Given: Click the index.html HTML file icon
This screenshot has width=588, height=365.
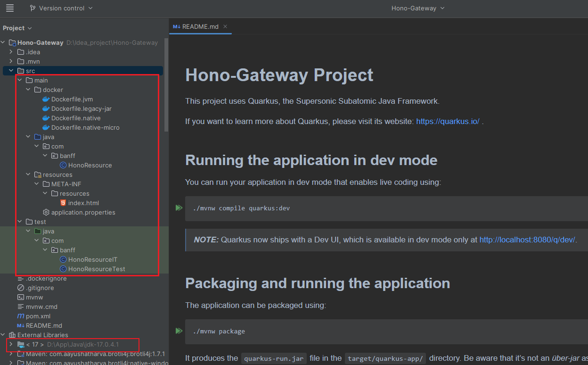Looking at the screenshot, I should [63, 203].
